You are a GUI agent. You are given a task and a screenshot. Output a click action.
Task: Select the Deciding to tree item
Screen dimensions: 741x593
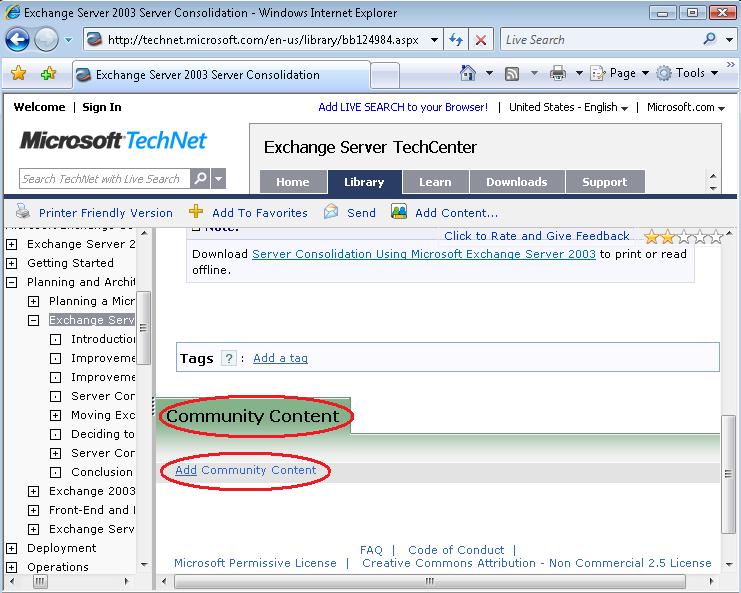[103, 434]
